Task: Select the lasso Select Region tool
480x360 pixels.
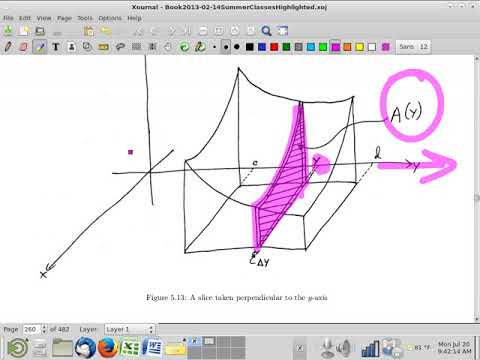Action: coord(120,47)
